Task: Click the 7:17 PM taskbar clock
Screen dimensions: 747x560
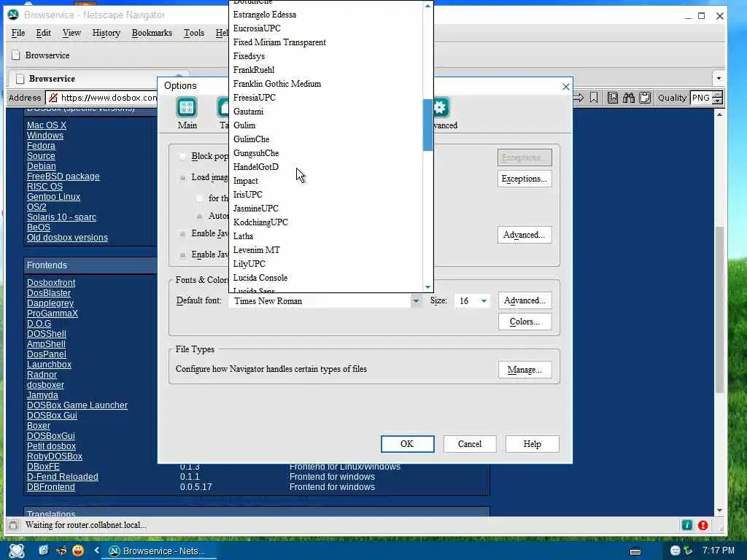Action: (719, 551)
